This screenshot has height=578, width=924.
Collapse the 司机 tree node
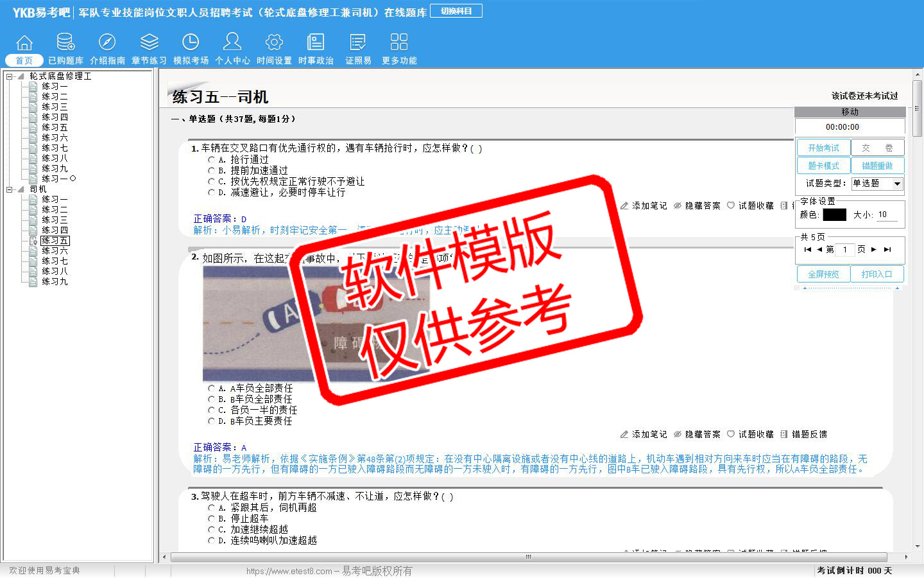point(10,189)
